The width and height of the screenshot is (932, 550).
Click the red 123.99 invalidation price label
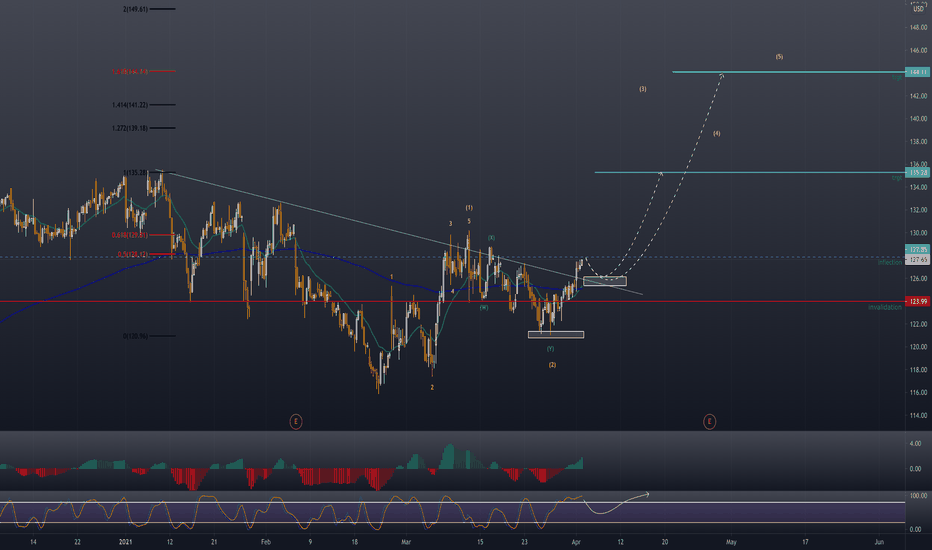point(918,301)
